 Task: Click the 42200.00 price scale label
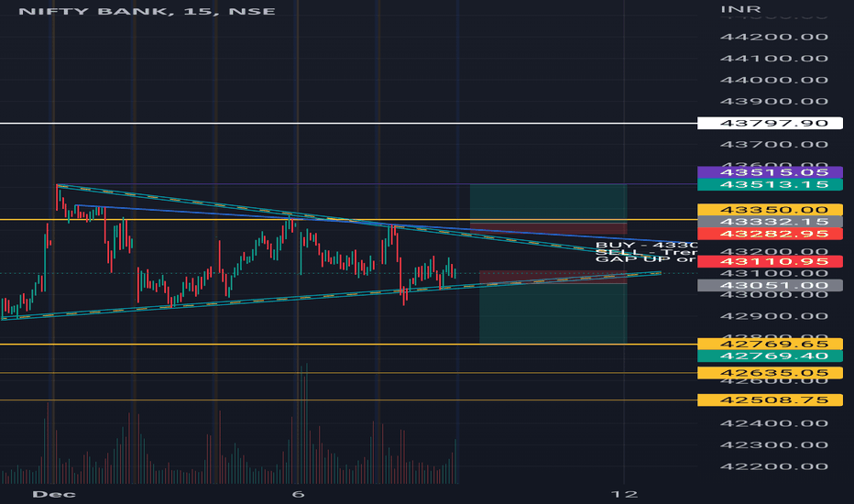tap(774, 466)
